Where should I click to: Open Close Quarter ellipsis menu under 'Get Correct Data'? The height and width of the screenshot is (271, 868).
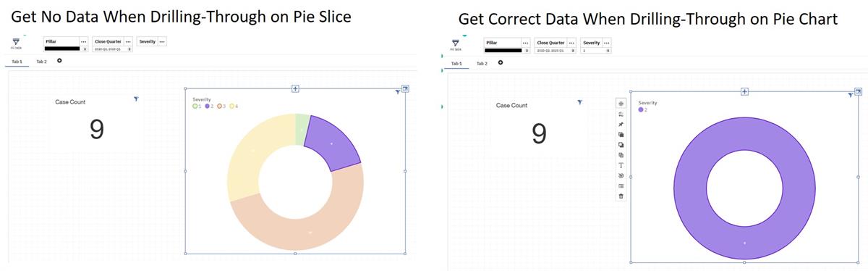coord(572,43)
